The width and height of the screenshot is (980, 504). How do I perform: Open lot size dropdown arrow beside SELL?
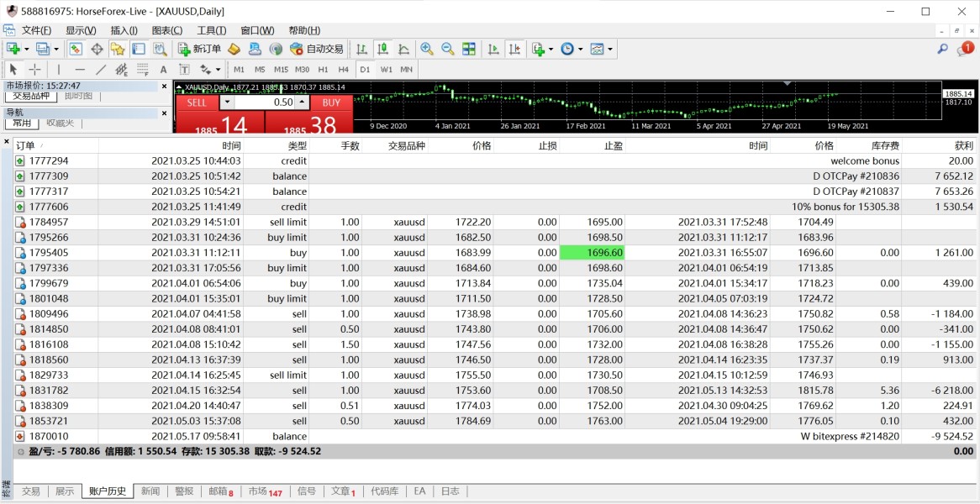(x=227, y=102)
